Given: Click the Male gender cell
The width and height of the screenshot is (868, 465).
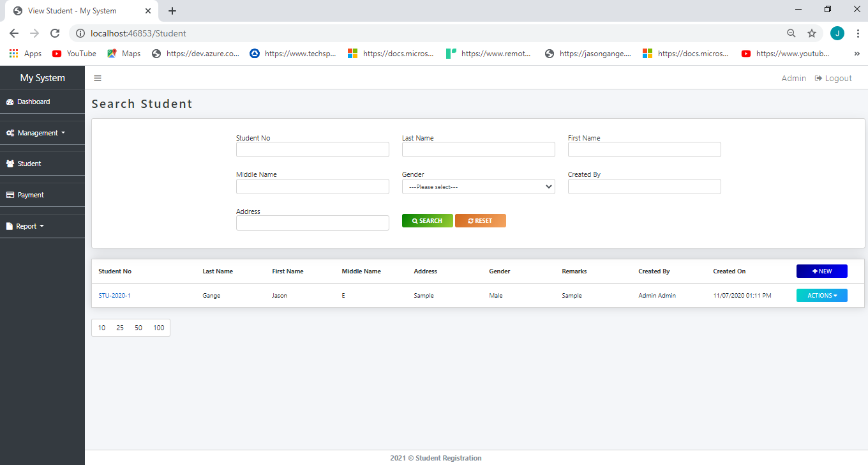Looking at the screenshot, I should (x=496, y=296).
